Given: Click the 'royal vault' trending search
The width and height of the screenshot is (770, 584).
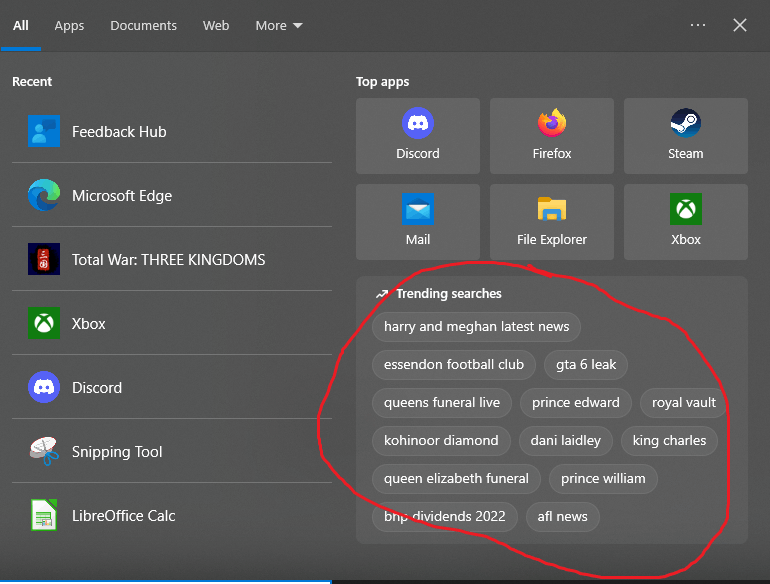Looking at the screenshot, I should [684, 403].
